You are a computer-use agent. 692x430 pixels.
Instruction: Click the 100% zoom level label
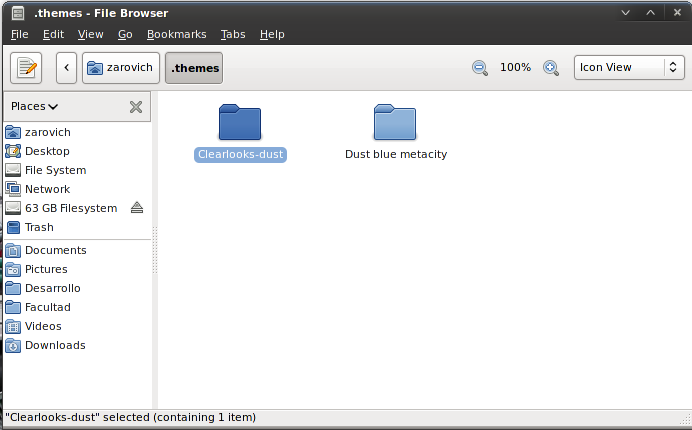[x=515, y=67]
